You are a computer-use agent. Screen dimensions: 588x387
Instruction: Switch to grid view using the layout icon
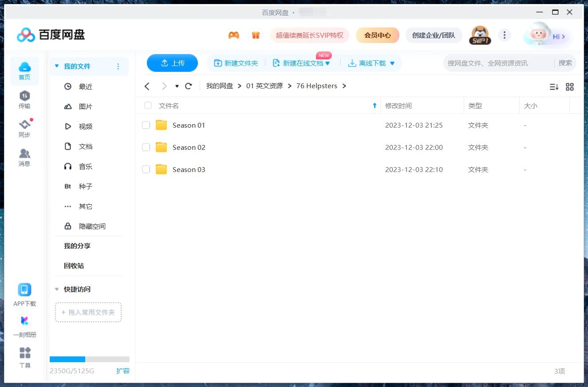(x=570, y=87)
